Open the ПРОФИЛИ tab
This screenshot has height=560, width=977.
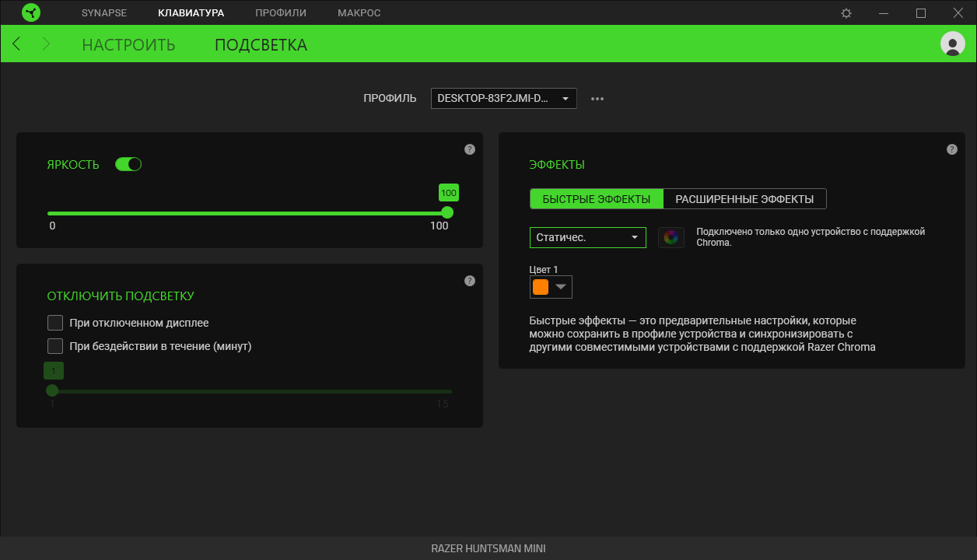281,13
